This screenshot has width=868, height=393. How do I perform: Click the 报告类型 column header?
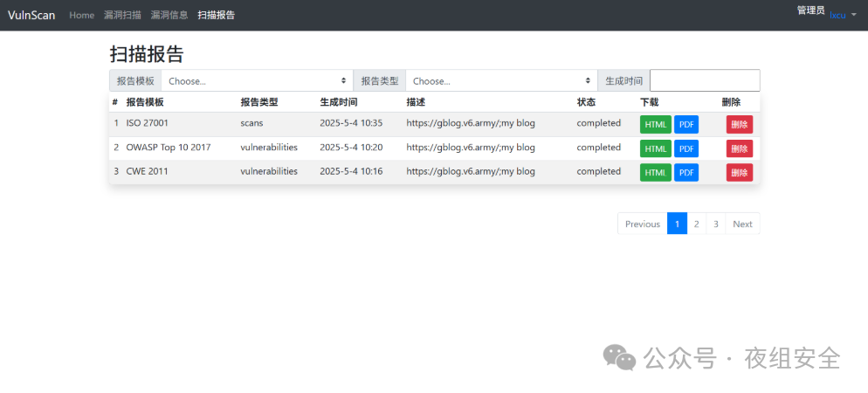[x=259, y=102]
